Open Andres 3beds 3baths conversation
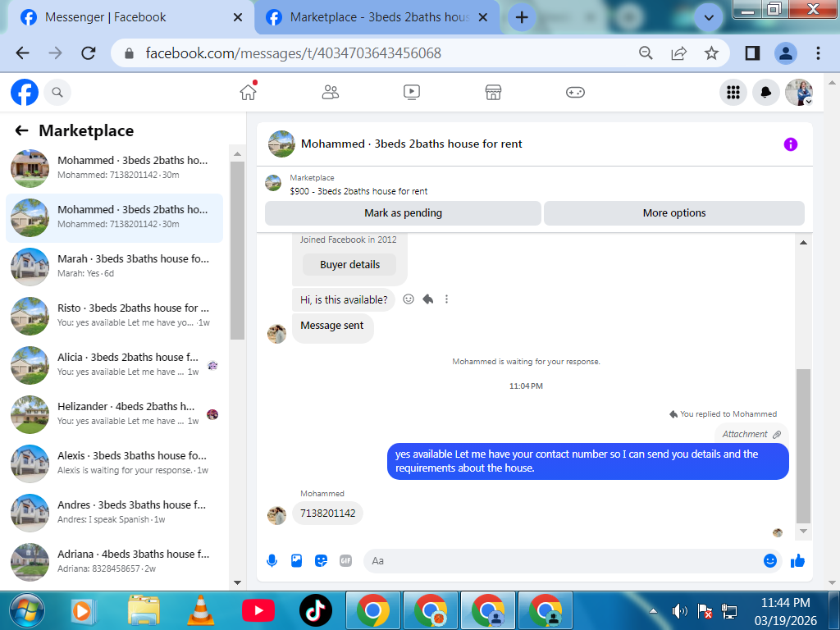Image resolution: width=840 pixels, height=630 pixels. (x=115, y=513)
